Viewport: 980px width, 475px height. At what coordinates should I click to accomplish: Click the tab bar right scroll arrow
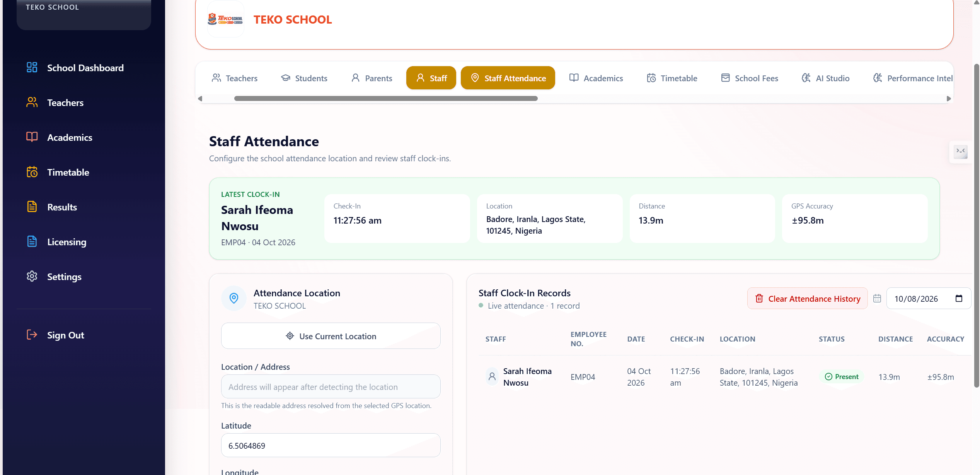949,99
